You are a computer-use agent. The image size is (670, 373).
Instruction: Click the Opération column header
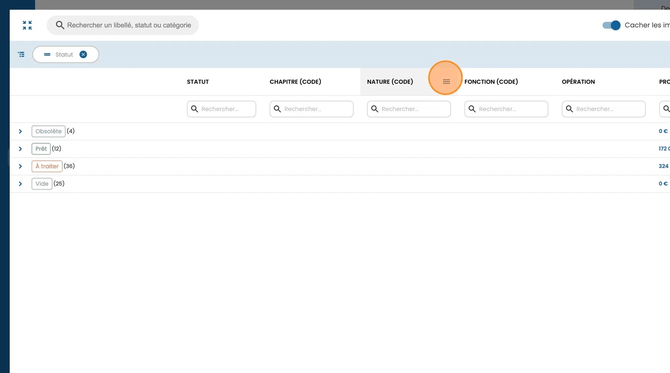pyautogui.click(x=578, y=82)
